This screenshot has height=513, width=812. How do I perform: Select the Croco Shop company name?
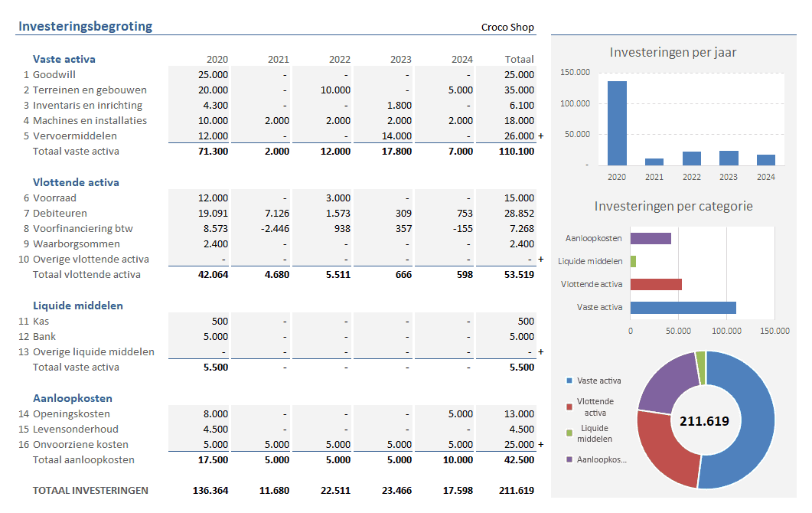pyautogui.click(x=507, y=28)
